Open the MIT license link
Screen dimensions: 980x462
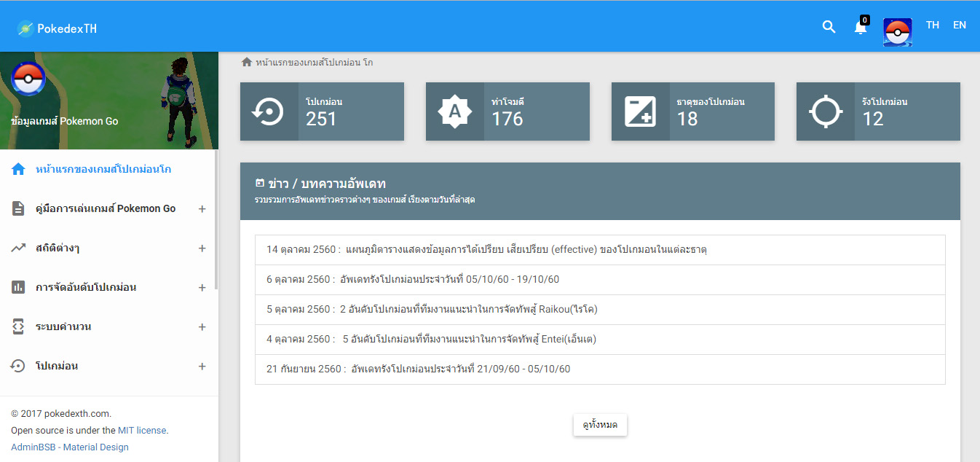pyautogui.click(x=142, y=431)
